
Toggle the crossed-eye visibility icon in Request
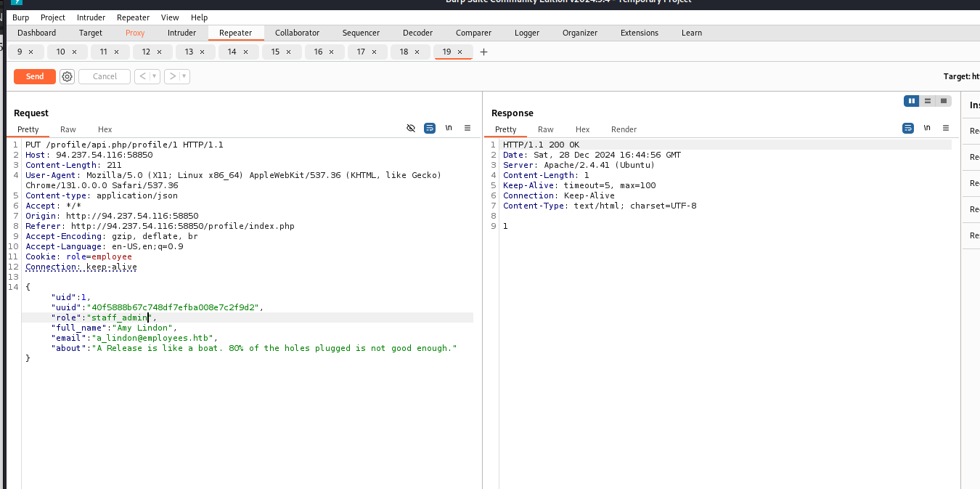pyautogui.click(x=411, y=128)
